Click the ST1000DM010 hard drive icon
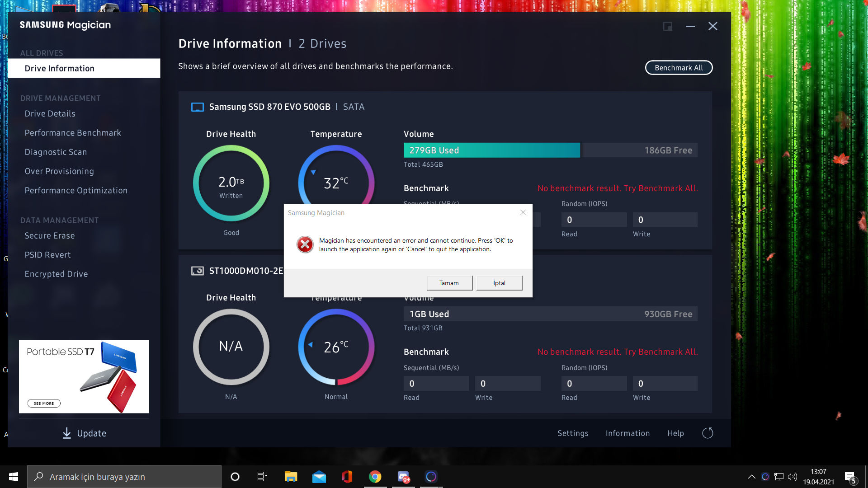This screenshot has height=488, width=868. (198, 271)
